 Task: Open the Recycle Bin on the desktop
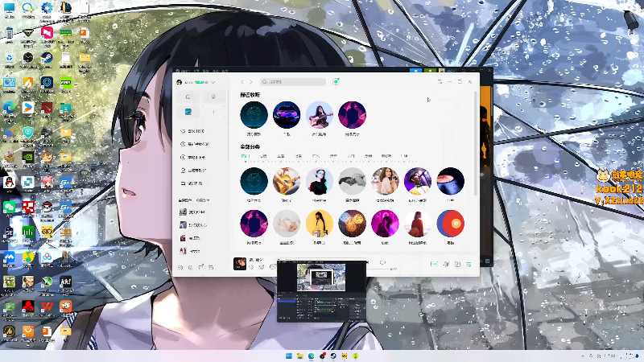pyautogui.click(x=9, y=60)
